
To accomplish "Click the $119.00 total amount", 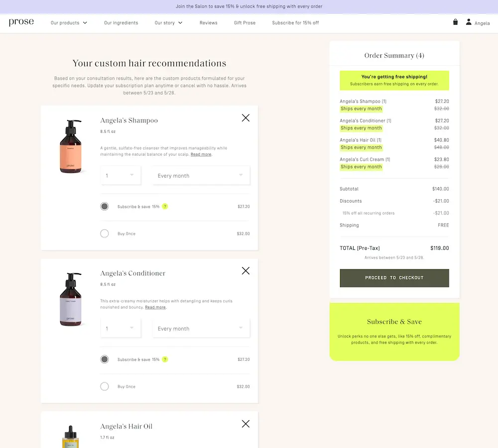I will [440, 248].
